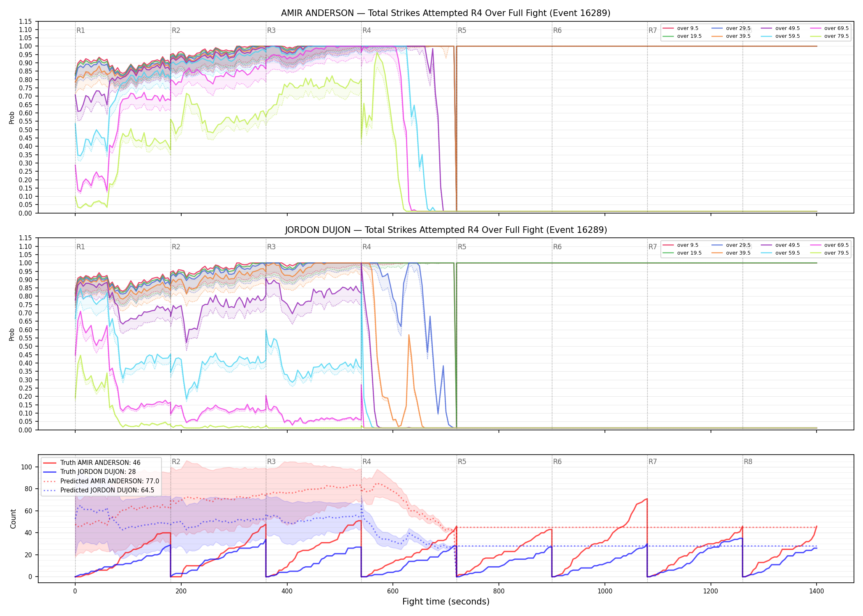Select 'over 29.5' in the Amir Anderson legend
Image resolution: width=863 pixels, height=616 pixels.
click(731, 28)
